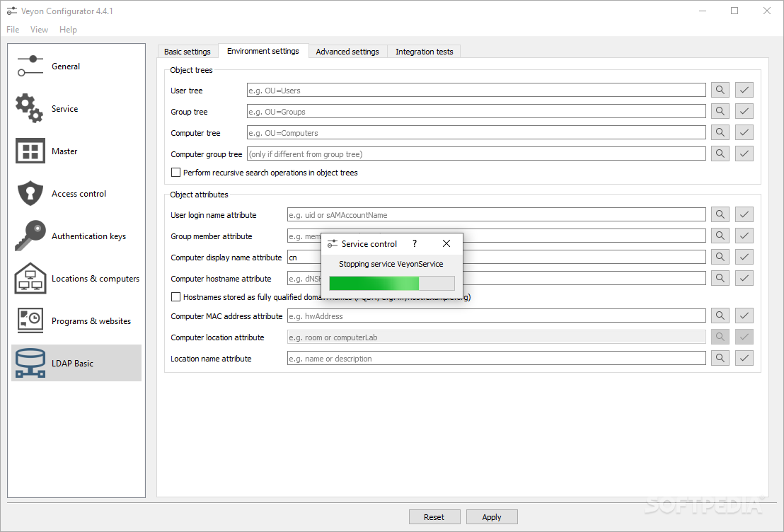Open the Help menu
784x532 pixels.
coord(68,30)
